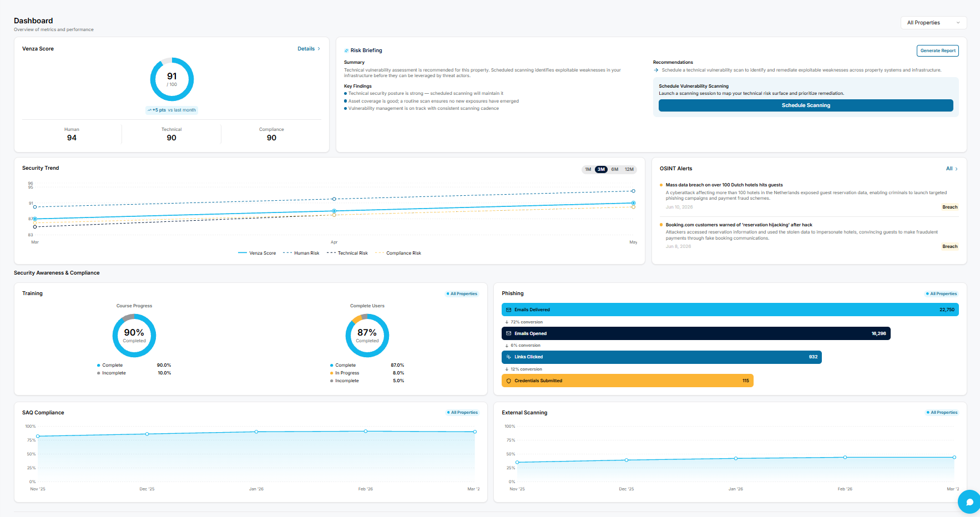
Task: Open the All Properties dropdown
Action: point(933,23)
